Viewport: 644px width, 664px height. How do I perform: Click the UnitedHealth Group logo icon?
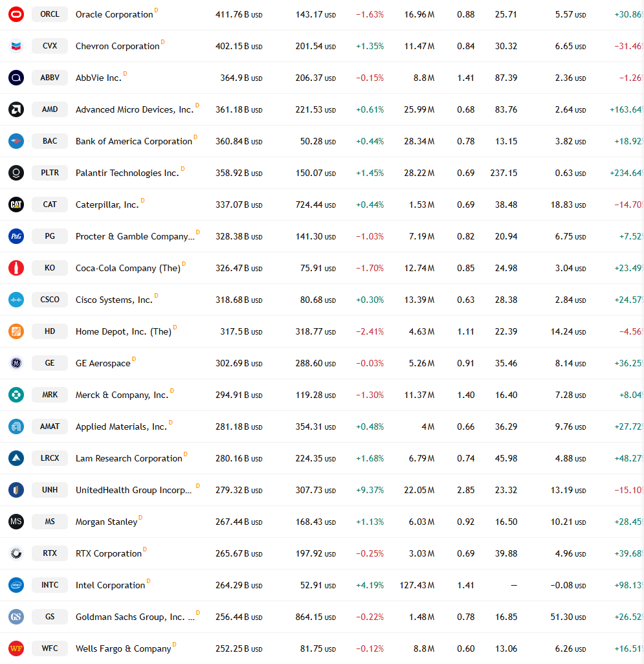pos(16,490)
